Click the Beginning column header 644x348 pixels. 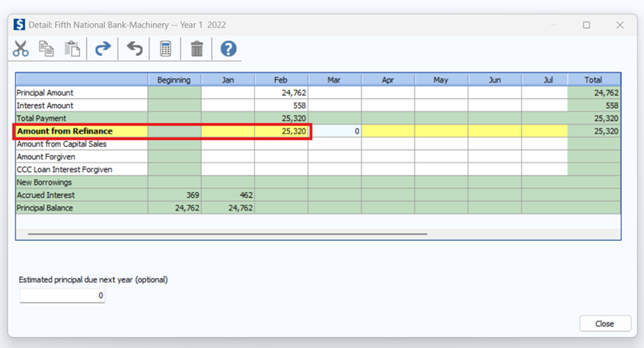point(174,80)
